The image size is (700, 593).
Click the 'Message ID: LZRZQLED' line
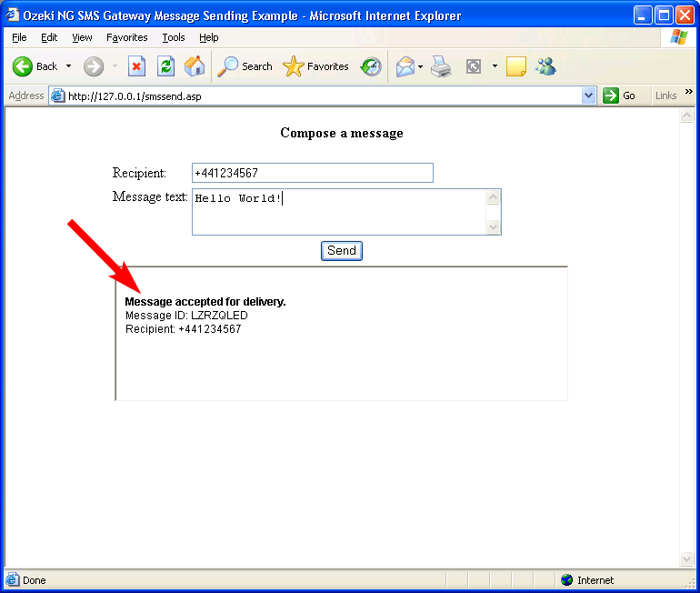[186, 316]
